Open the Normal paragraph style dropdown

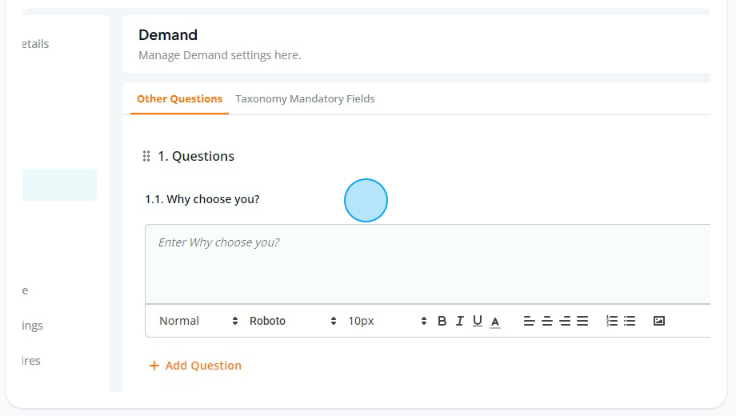[x=199, y=321]
